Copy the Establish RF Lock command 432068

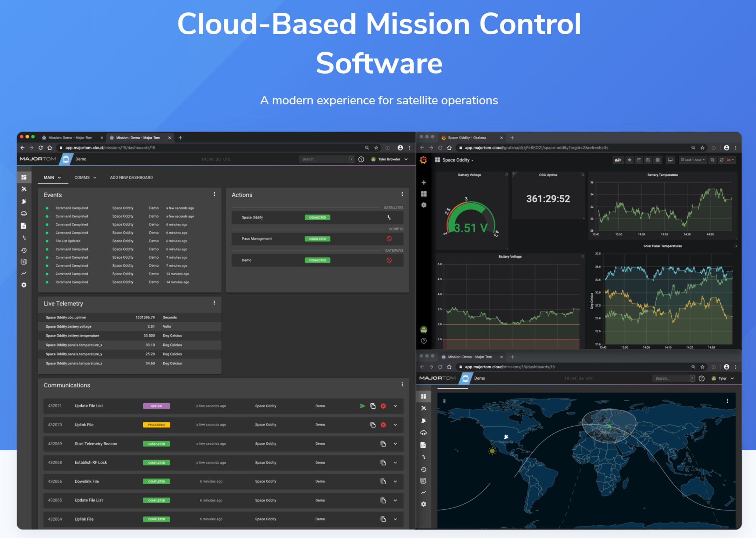coord(383,462)
